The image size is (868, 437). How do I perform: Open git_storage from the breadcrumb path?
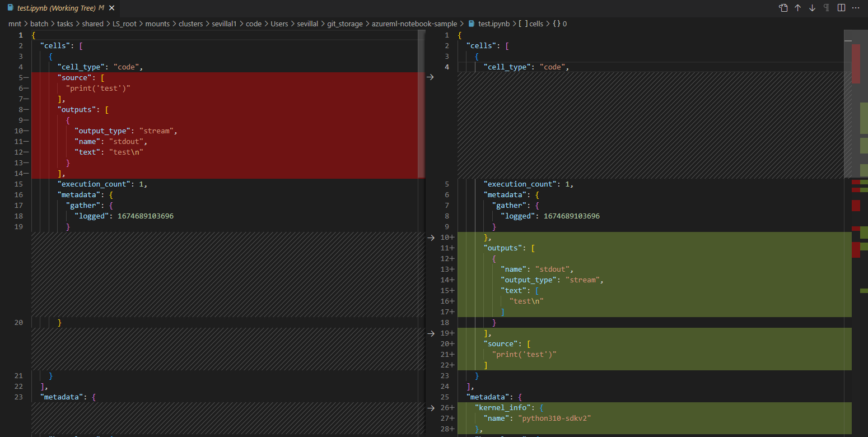pyautogui.click(x=346, y=24)
